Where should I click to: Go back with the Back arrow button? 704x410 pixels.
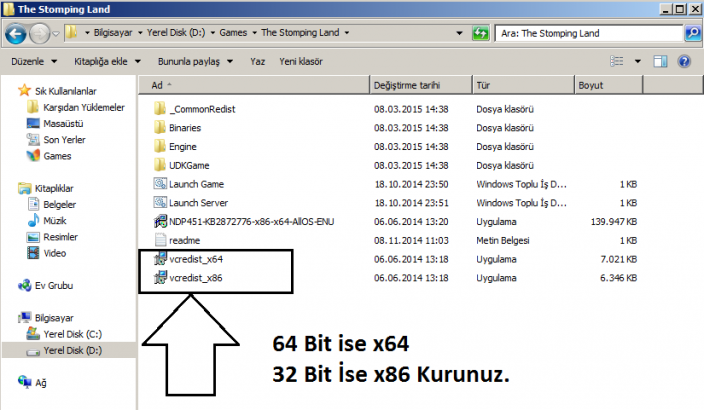pos(16,34)
